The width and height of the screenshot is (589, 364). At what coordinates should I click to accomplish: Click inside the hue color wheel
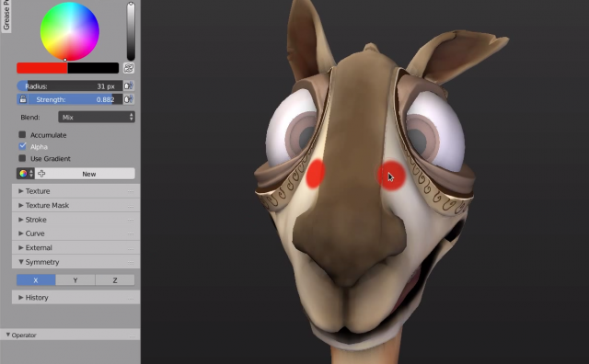pos(70,31)
